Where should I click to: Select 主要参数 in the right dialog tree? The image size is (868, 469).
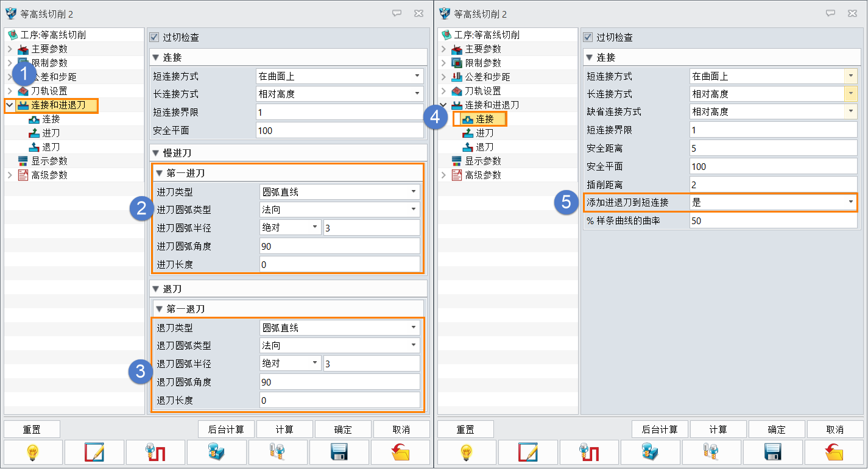pos(483,49)
